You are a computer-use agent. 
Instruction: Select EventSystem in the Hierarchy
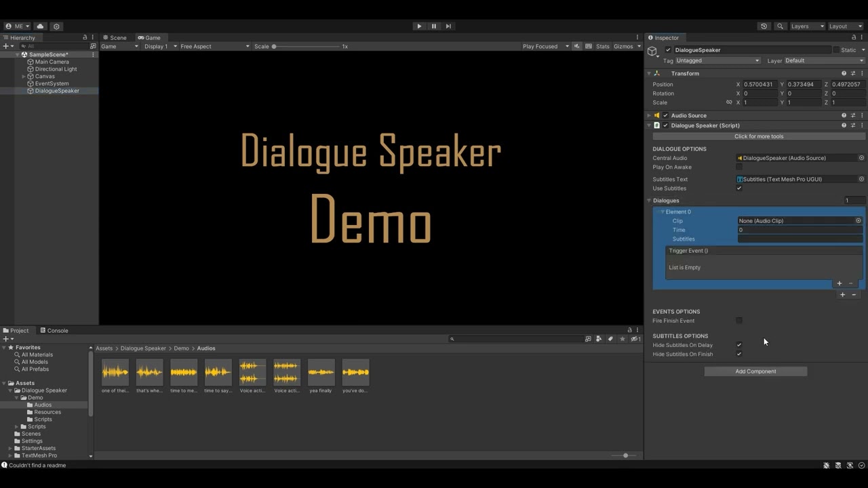(x=52, y=83)
